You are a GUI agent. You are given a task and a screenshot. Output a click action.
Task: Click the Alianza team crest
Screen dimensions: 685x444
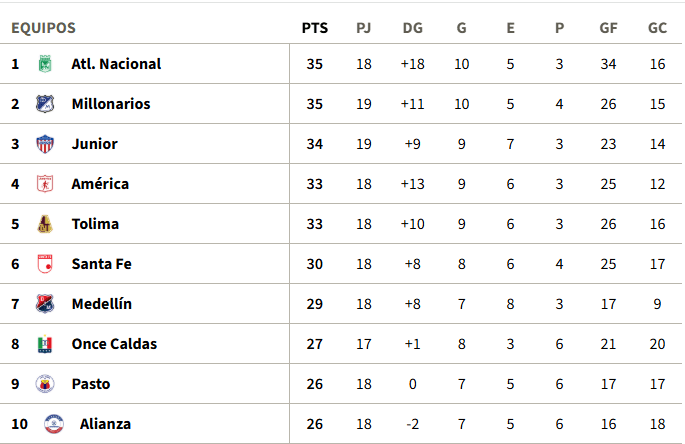coord(54,424)
